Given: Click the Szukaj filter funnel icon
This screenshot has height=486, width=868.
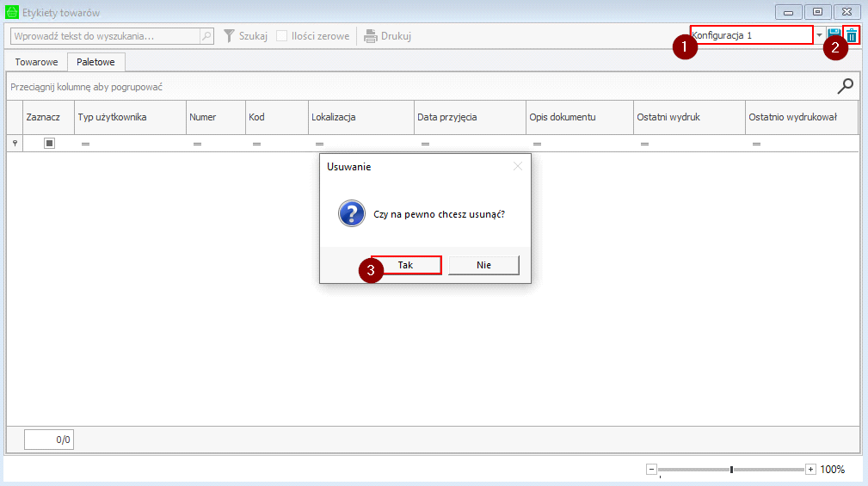Looking at the screenshot, I should click(x=230, y=36).
